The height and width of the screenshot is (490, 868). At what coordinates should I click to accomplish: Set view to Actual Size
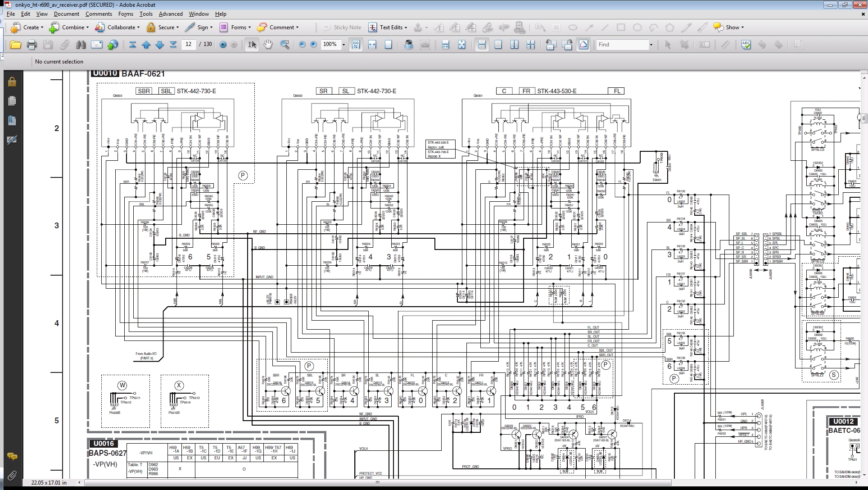tap(356, 45)
